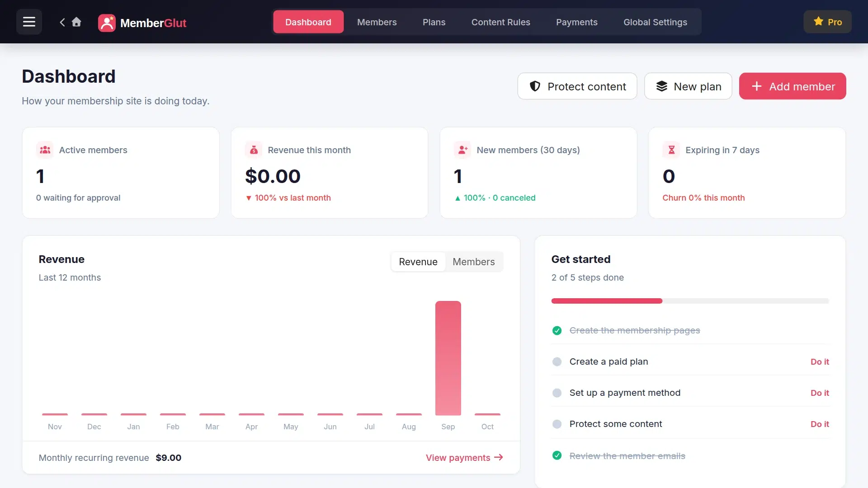
Task: Click the Create the membership pages step
Action: (635, 330)
